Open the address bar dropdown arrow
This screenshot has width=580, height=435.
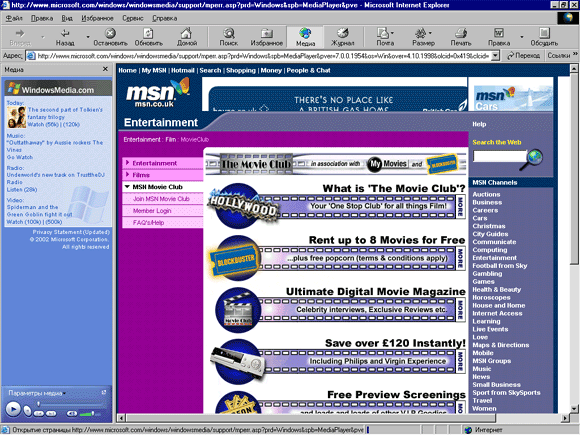pos(495,56)
